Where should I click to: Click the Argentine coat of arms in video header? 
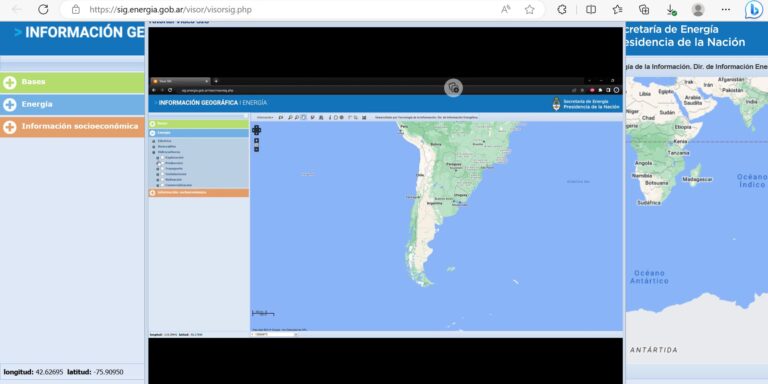click(x=556, y=103)
